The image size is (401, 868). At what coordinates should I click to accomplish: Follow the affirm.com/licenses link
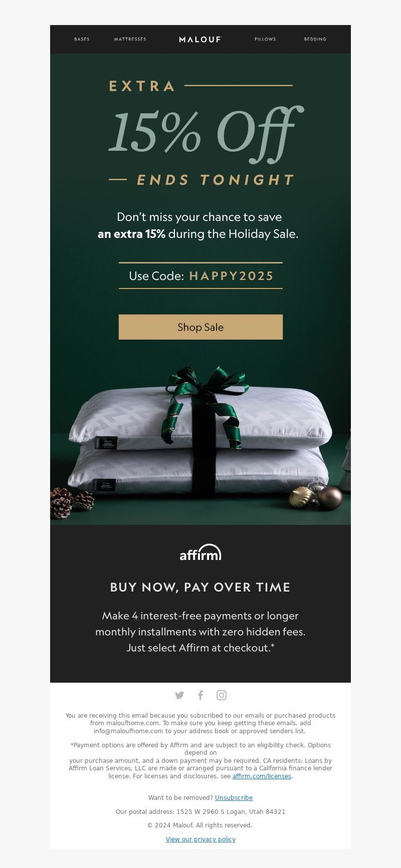[262, 776]
